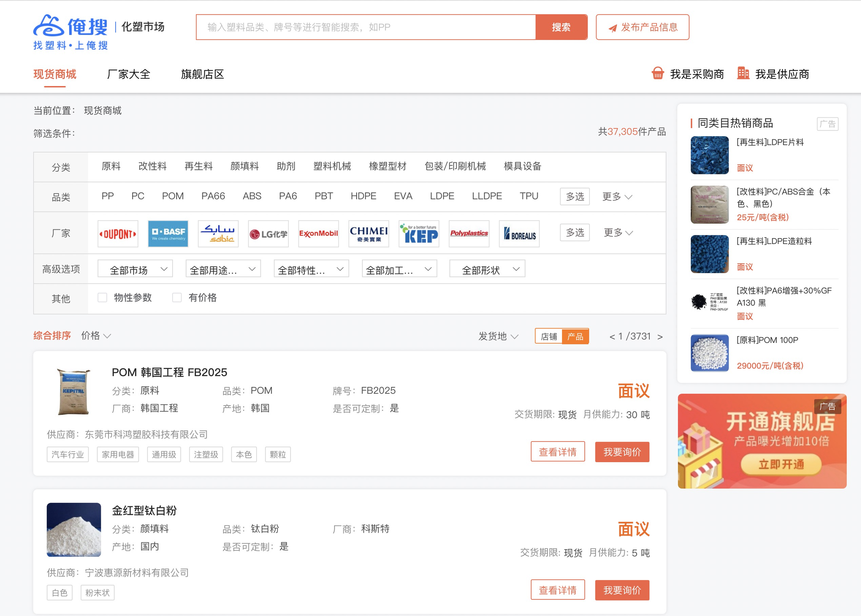Open the 全部市场 dropdown

point(135,269)
